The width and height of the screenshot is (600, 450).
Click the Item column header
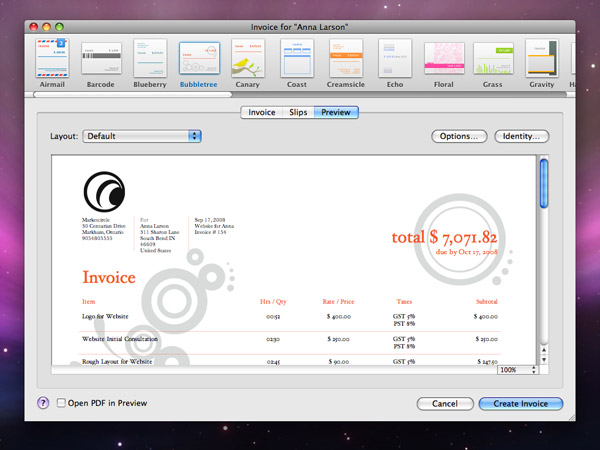coord(88,302)
